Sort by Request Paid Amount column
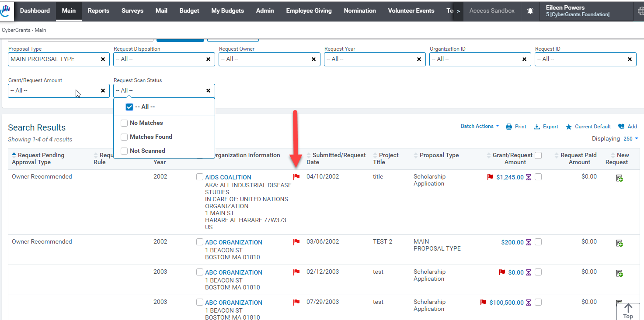The image size is (644, 320). click(x=575, y=158)
